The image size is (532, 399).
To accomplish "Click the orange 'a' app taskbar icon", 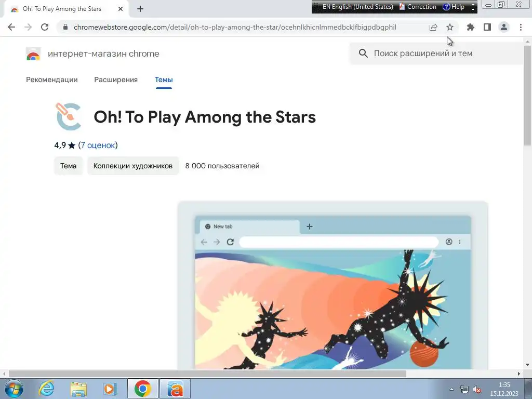I will (x=175, y=389).
